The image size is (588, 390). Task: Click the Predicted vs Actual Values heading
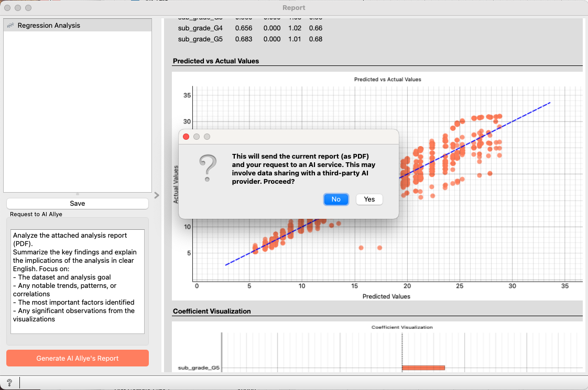[216, 61]
